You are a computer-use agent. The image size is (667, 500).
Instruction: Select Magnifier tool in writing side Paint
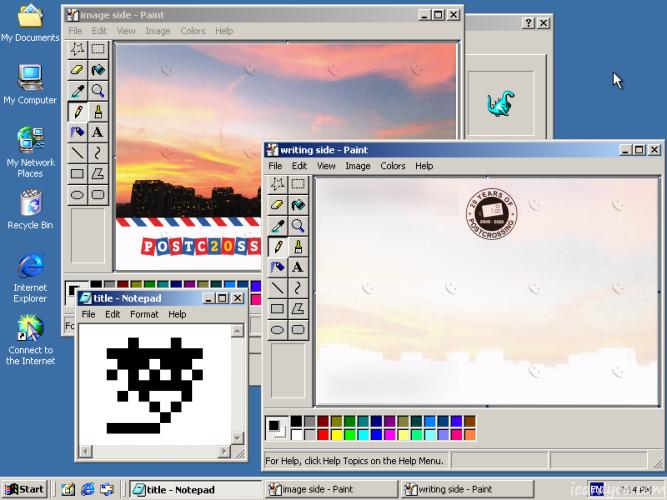pos(298,226)
